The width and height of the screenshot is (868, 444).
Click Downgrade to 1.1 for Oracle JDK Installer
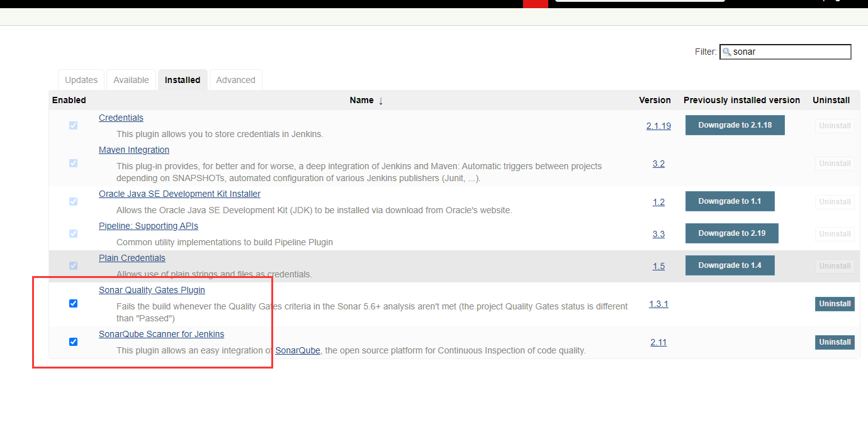point(730,201)
